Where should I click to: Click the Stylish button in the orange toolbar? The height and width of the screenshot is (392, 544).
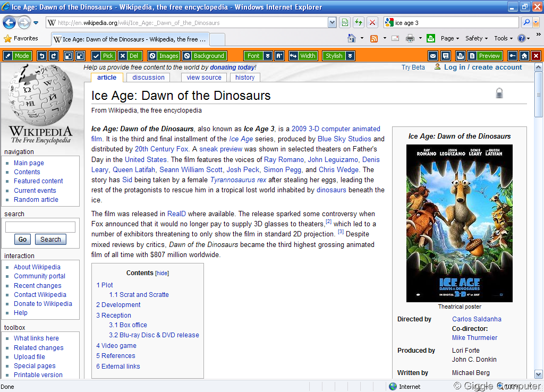click(334, 56)
